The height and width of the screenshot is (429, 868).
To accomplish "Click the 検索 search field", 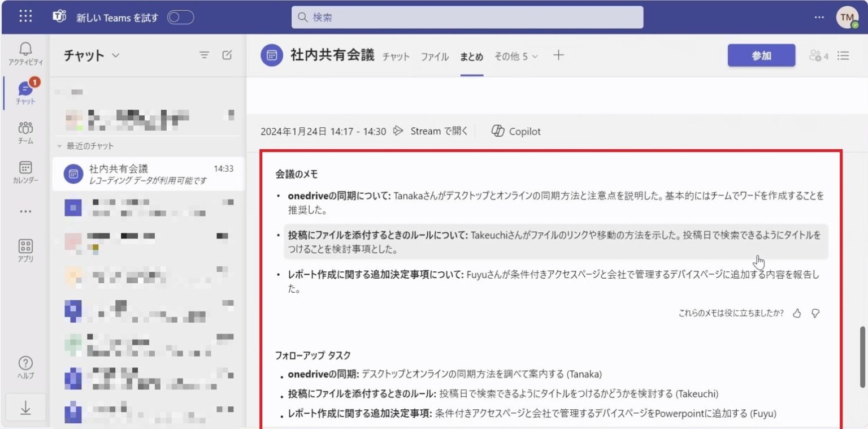I will 467,17.
